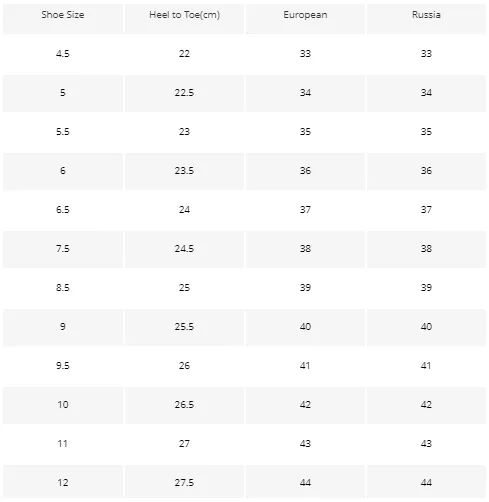The height and width of the screenshot is (502, 489).
Task: Select shoe size 7.5 cell
Action: [x=63, y=249]
